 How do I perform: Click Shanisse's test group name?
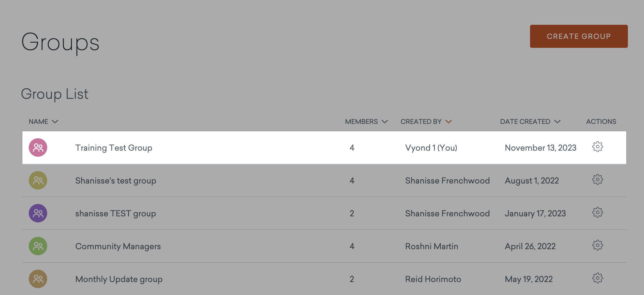[x=116, y=181]
